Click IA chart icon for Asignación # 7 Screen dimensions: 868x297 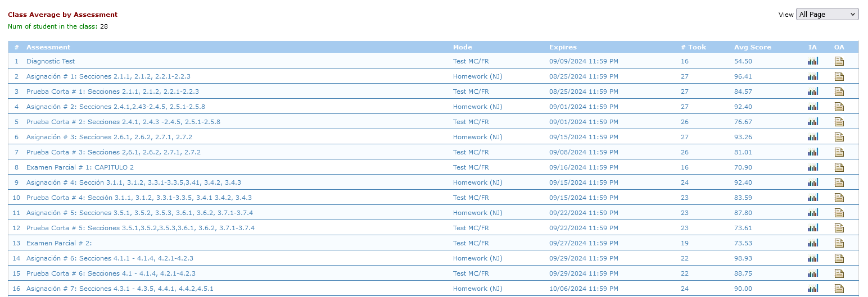point(813,289)
